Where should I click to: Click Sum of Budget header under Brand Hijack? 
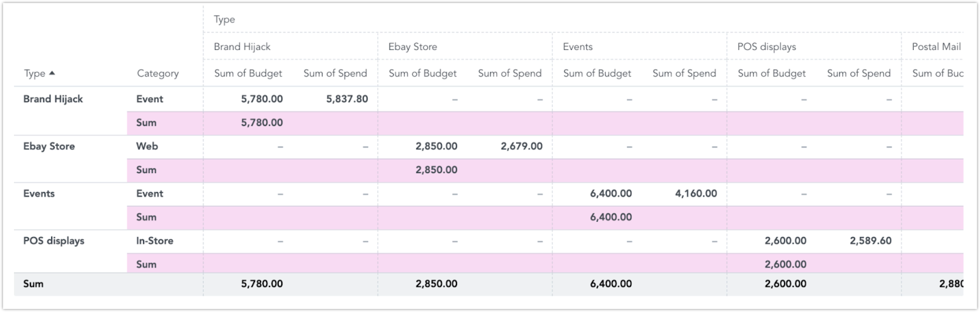248,73
